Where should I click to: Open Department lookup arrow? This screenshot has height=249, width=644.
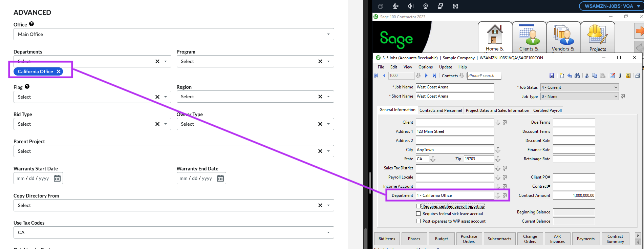point(498,196)
